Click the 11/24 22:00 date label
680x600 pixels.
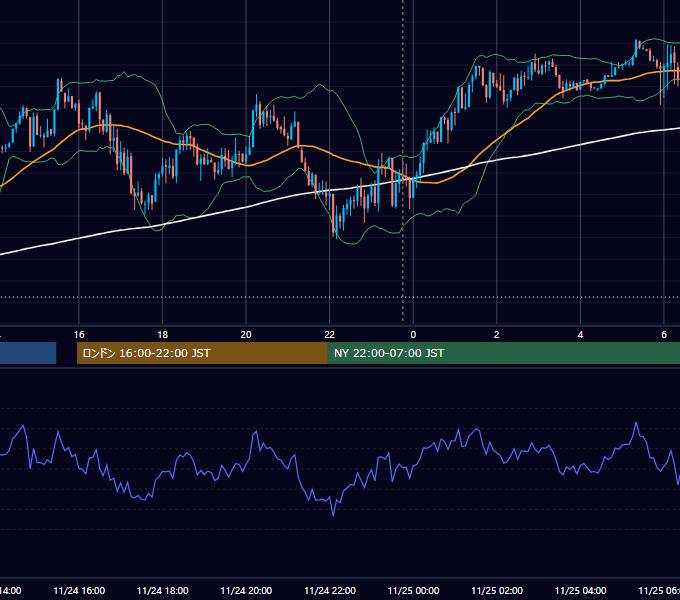(330, 590)
